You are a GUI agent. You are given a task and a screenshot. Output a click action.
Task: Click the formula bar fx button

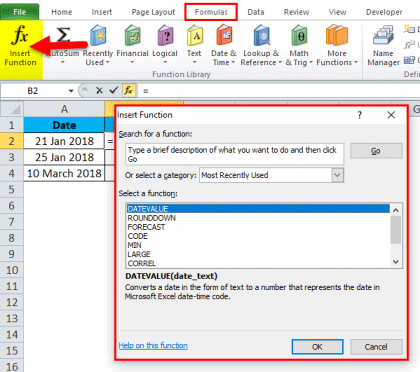coord(129,90)
